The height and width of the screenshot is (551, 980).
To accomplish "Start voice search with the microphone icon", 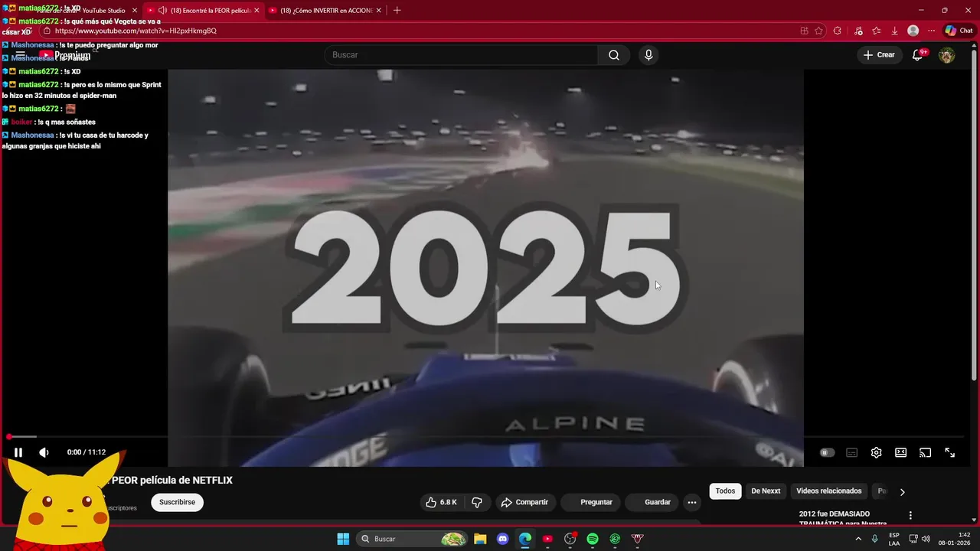I will pos(648,55).
